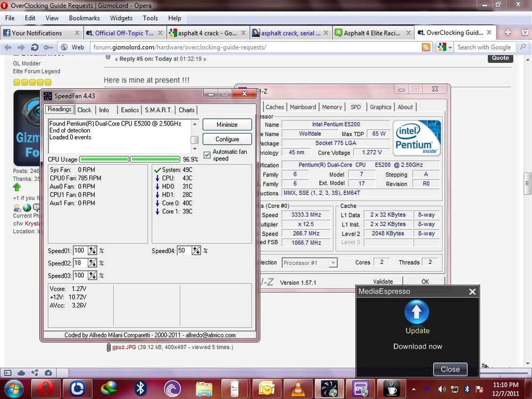Open the Outlook envelope icon in taskbar
This screenshot has height=399, width=532.
pos(267,389)
